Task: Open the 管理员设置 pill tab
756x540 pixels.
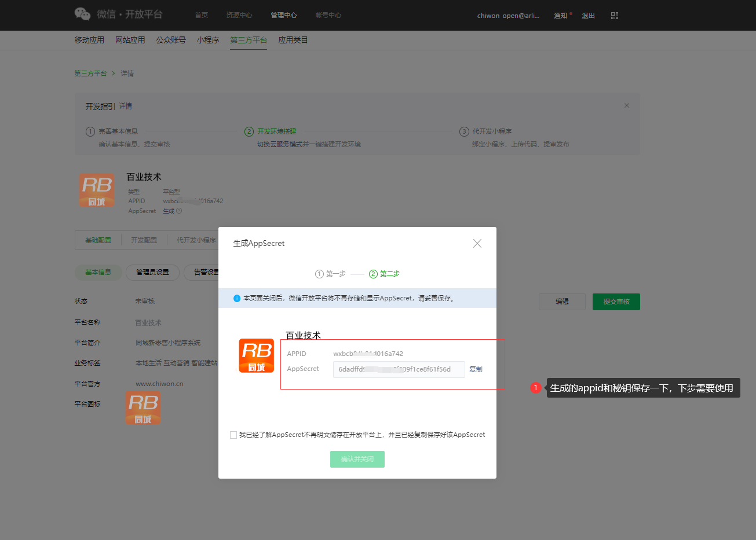Action: (152, 272)
